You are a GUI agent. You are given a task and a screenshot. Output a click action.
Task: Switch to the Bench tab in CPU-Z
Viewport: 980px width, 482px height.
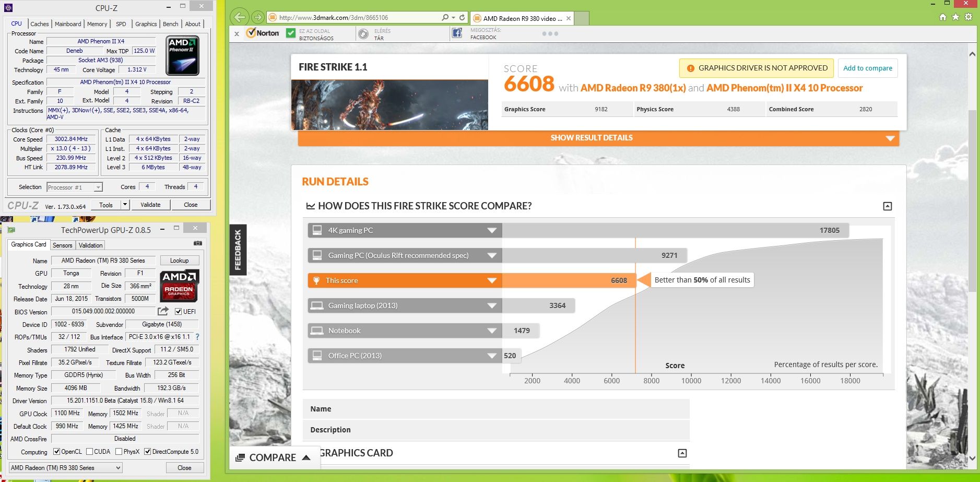170,24
